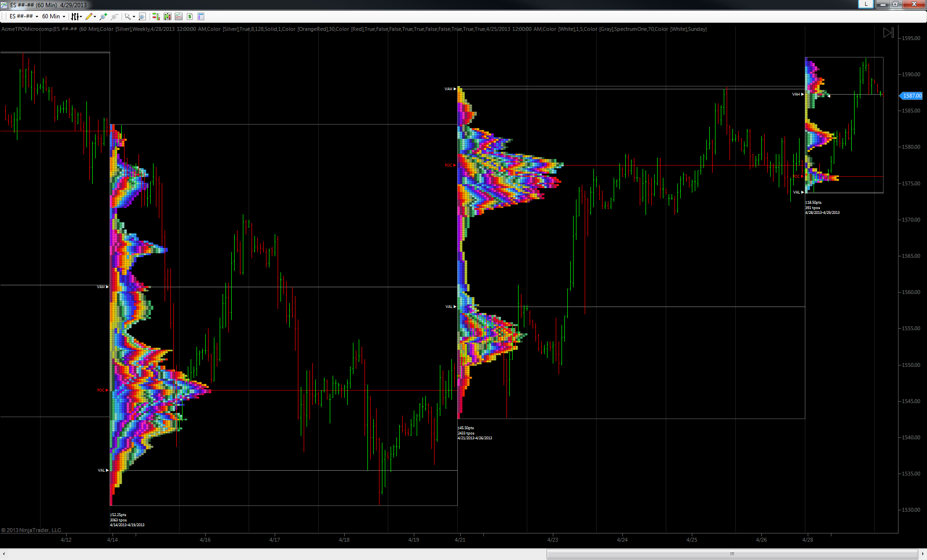
Task: Click the zoom out magnifier icon
Action: [x=114, y=16]
